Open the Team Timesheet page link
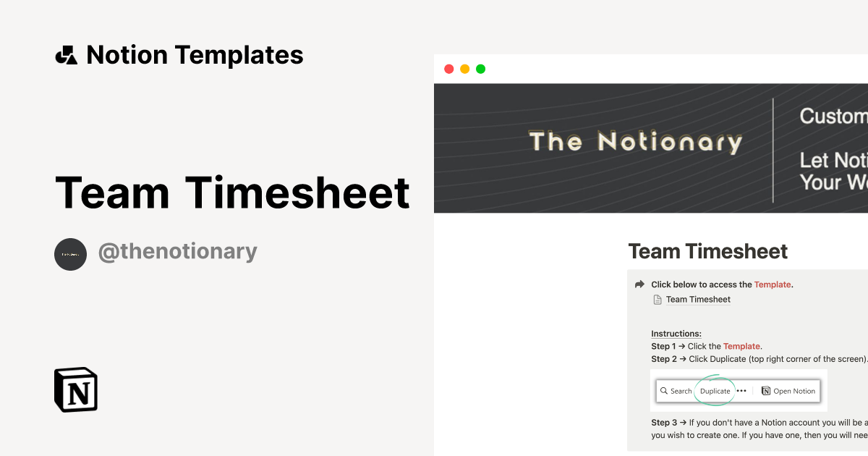 [x=697, y=299]
